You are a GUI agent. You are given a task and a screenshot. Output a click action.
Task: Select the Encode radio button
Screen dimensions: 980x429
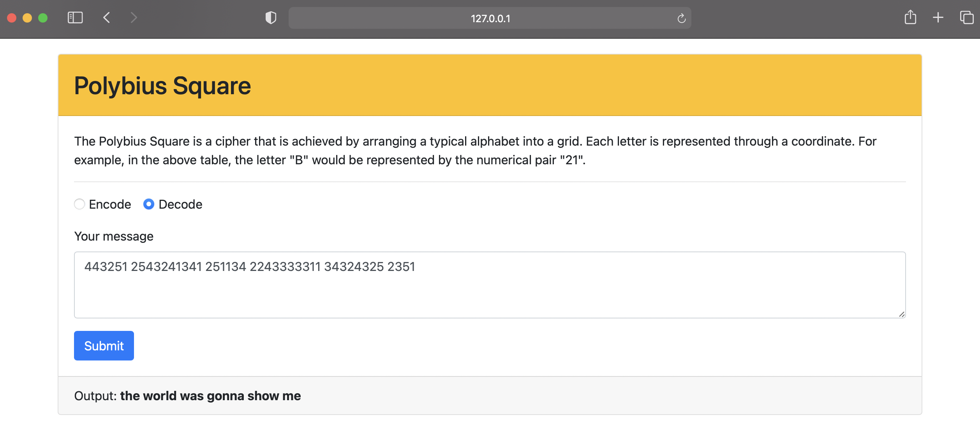click(x=79, y=204)
